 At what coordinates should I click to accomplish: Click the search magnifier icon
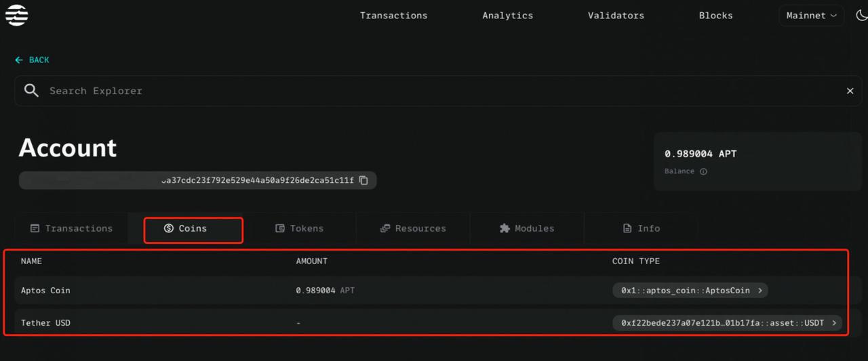click(31, 91)
